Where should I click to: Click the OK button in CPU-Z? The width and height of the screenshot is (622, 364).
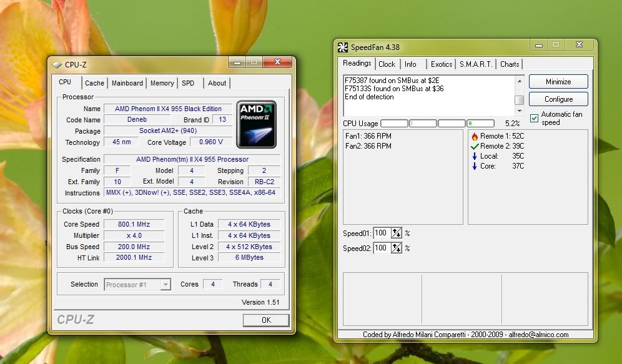pos(266,320)
